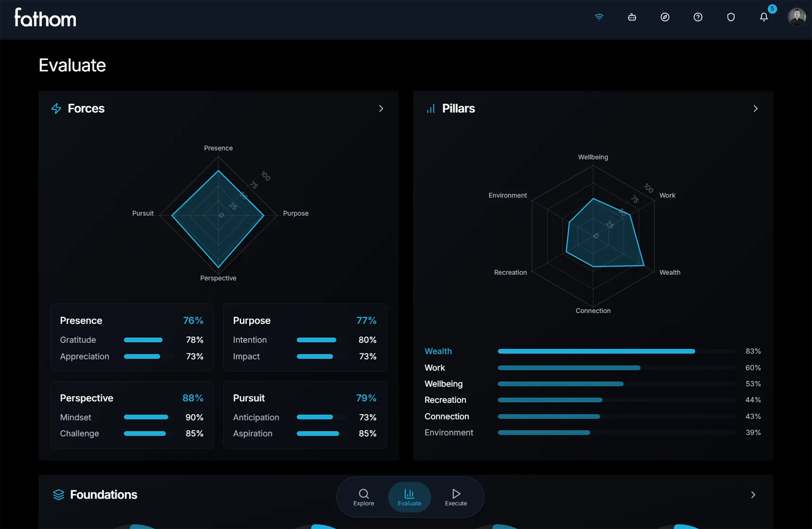Viewport: 812px width, 529px height.
Task: Open the Perspective score card
Action: point(132,414)
